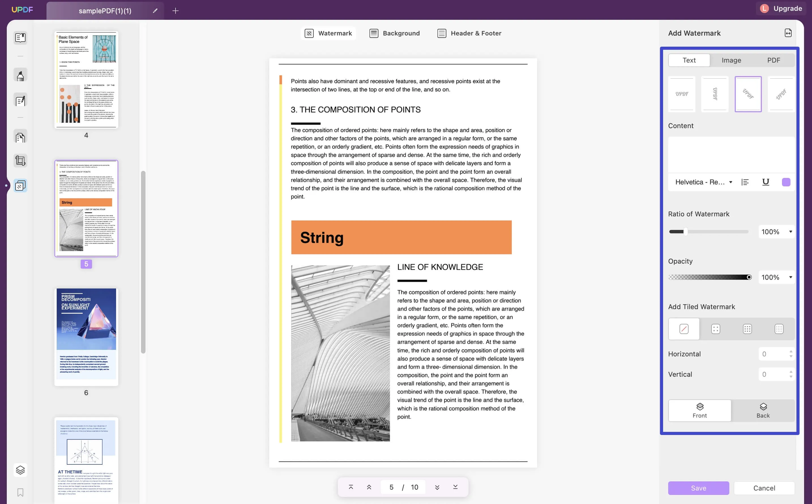Toggle underline text formatting for watermark

click(x=766, y=182)
